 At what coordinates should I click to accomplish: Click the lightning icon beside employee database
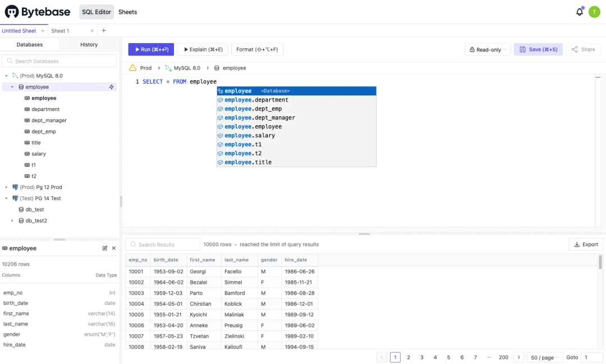pyautogui.click(x=111, y=87)
